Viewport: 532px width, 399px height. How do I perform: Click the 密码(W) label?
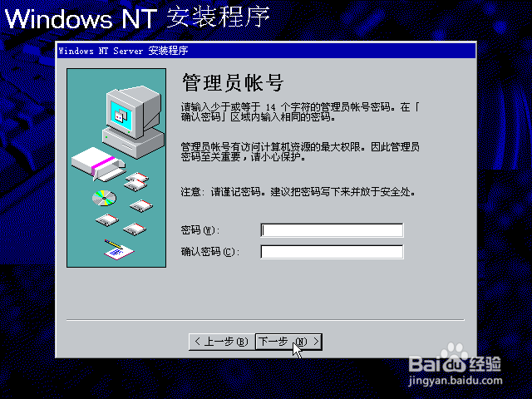tap(200, 230)
